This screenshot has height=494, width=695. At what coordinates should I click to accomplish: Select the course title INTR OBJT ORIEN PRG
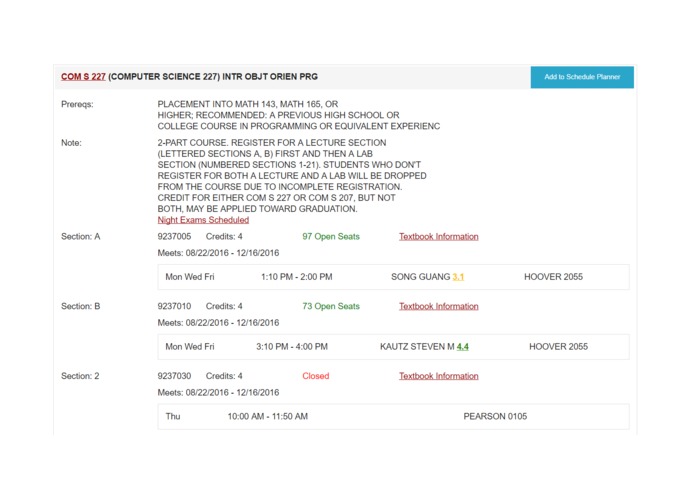[270, 77]
